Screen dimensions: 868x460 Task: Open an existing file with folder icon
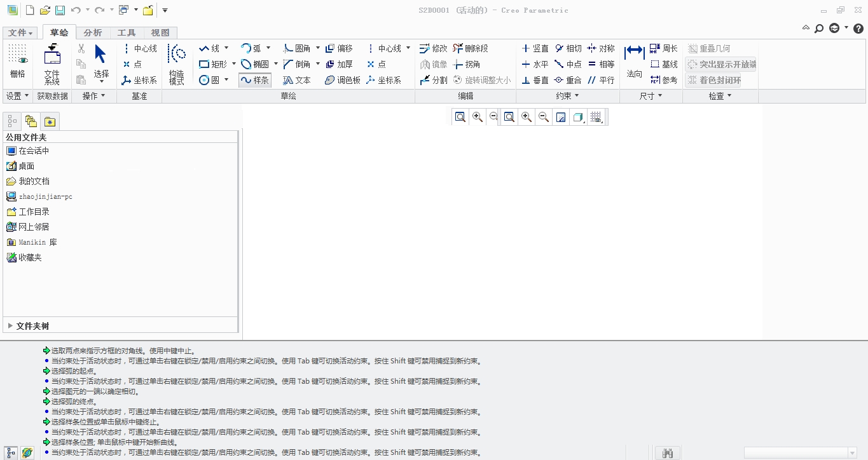[45, 10]
